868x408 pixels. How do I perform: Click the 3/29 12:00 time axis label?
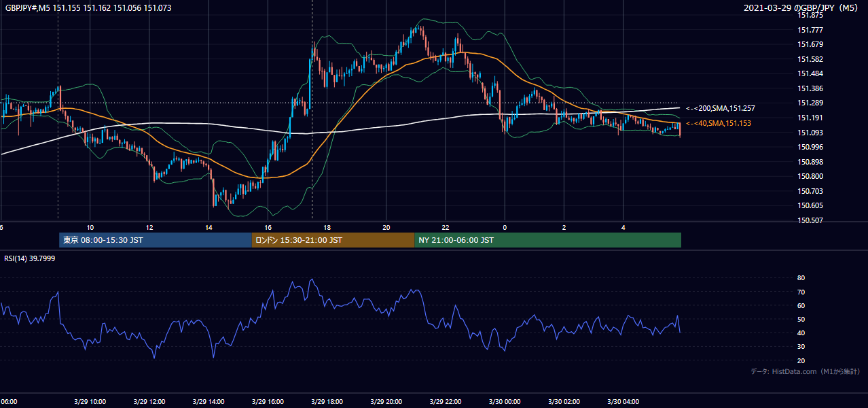(149, 402)
